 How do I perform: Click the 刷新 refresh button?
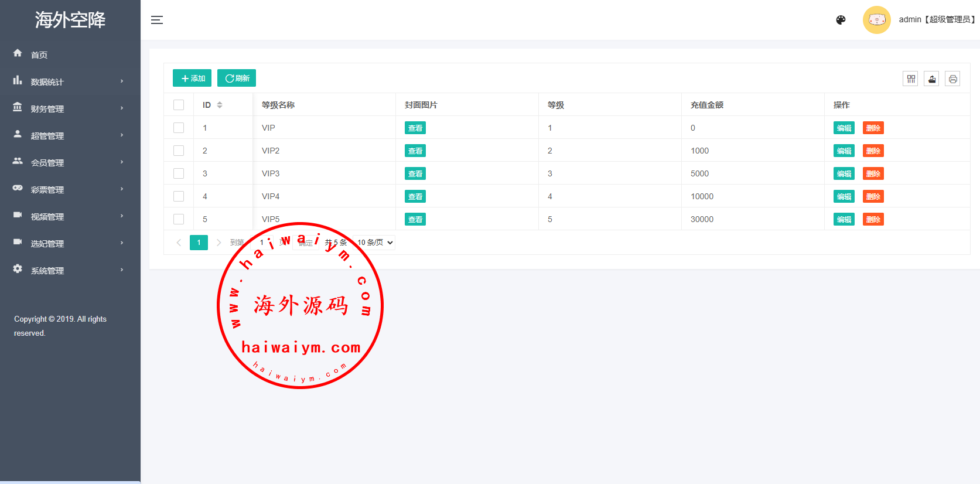237,78
